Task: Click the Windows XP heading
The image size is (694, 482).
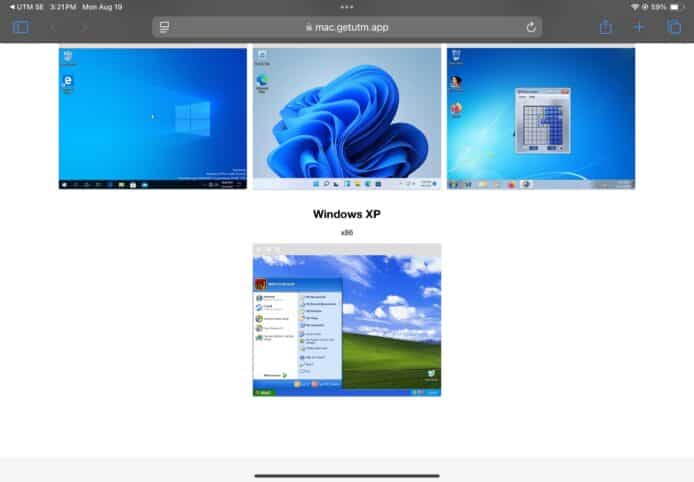Action: point(347,214)
